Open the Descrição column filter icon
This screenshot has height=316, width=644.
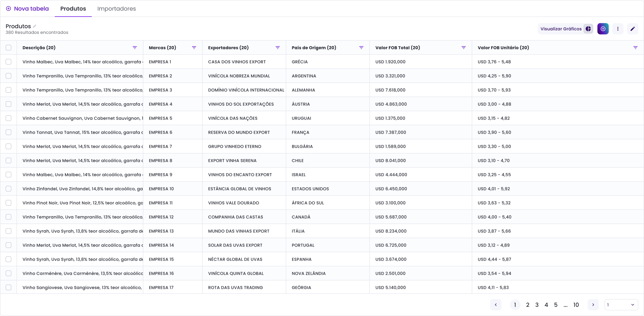[x=135, y=48]
